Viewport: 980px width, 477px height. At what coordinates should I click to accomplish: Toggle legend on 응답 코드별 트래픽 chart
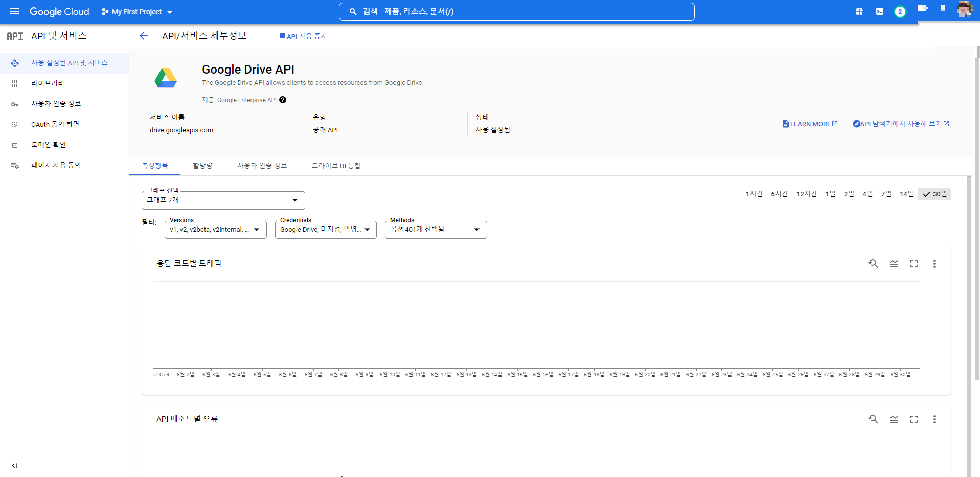pyautogui.click(x=894, y=264)
